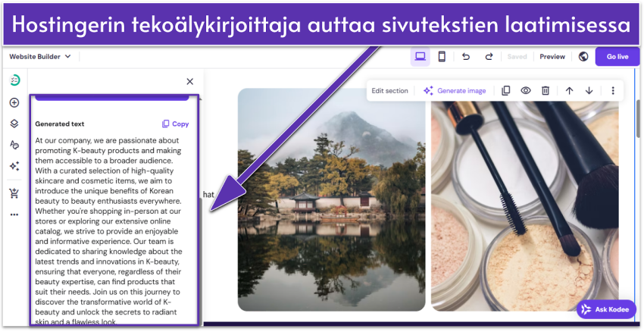Switch to mobile view
Screen dimensions: 644x332
(442, 57)
